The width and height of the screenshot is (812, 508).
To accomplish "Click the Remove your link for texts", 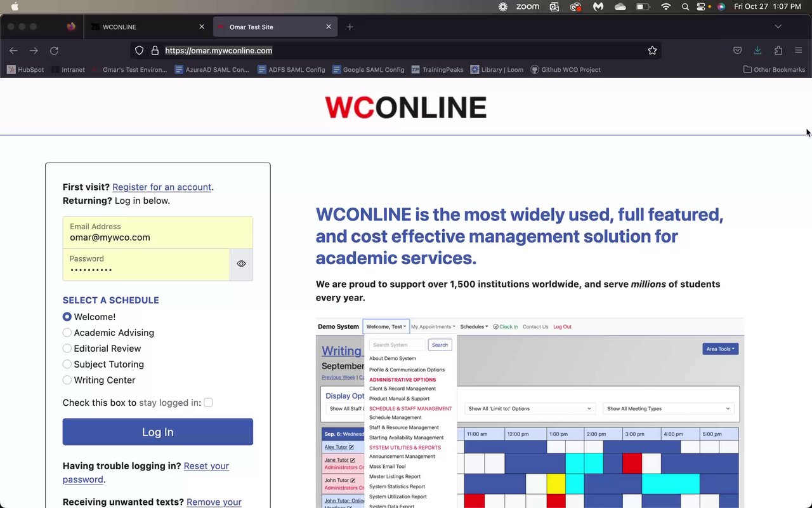I will click(x=214, y=502).
